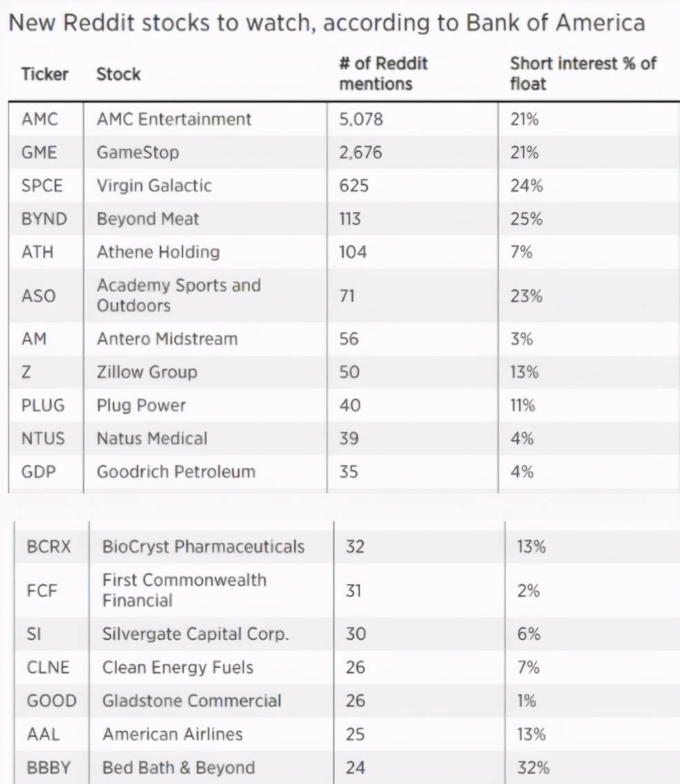Select the AAL ticker cell
The image size is (680, 784).
[x=43, y=734]
